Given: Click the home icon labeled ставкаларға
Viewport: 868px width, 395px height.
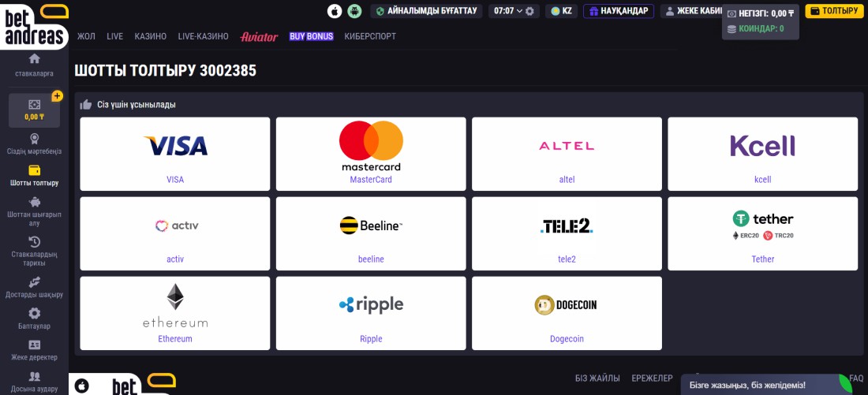Looking at the screenshot, I should (34, 58).
